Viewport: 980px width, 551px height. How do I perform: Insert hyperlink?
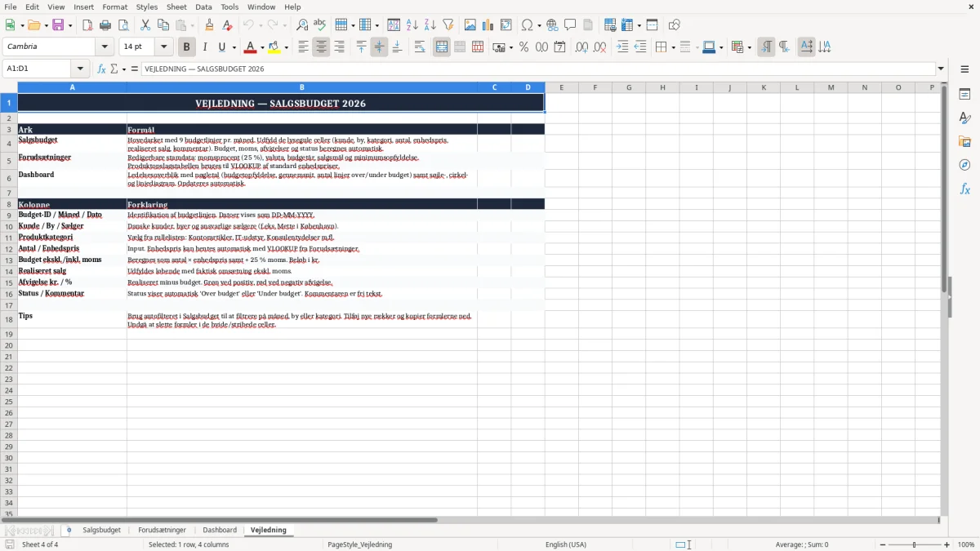tap(552, 25)
